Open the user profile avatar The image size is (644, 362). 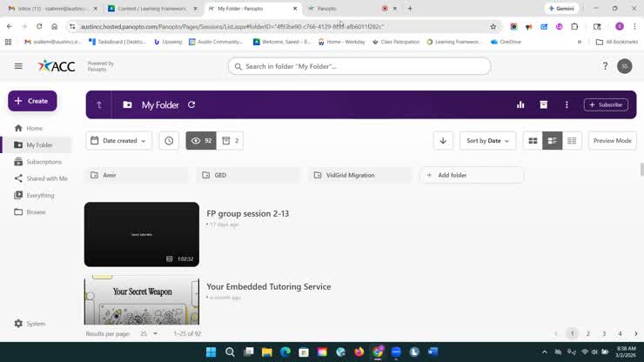click(x=625, y=66)
